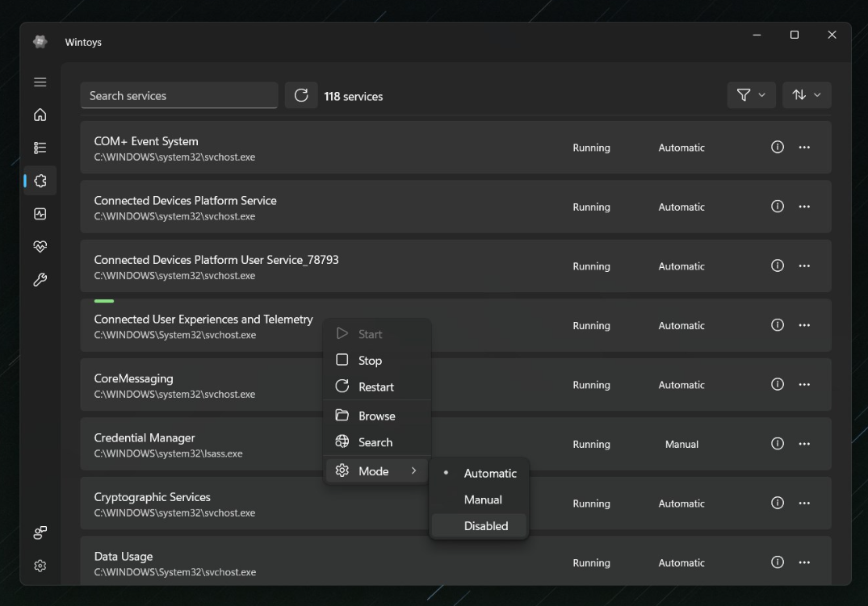Screen dimensions: 868x606
Task: Choose Disabled startup mode
Action: coord(485,526)
